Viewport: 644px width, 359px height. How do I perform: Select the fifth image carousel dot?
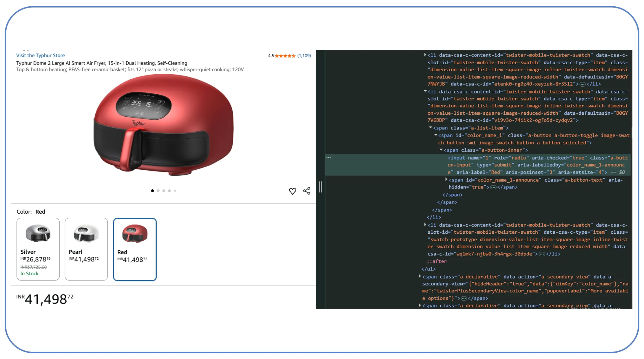point(175,191)
